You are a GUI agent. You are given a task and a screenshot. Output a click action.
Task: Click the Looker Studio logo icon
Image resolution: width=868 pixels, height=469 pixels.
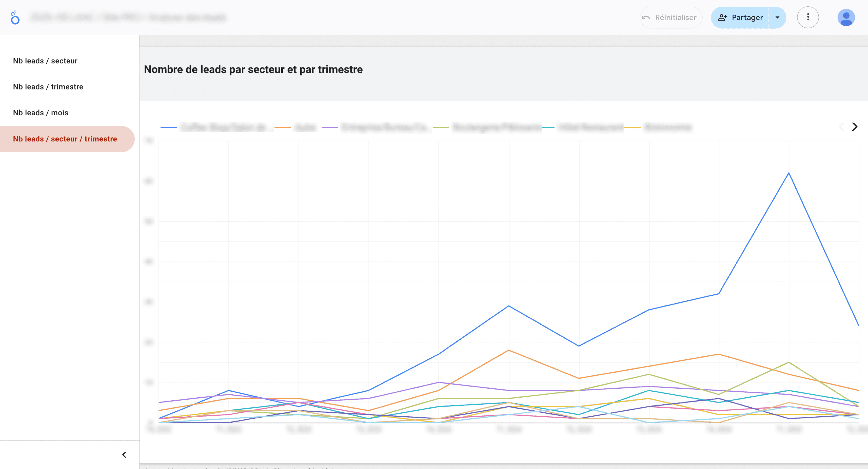tap(15, 18)
